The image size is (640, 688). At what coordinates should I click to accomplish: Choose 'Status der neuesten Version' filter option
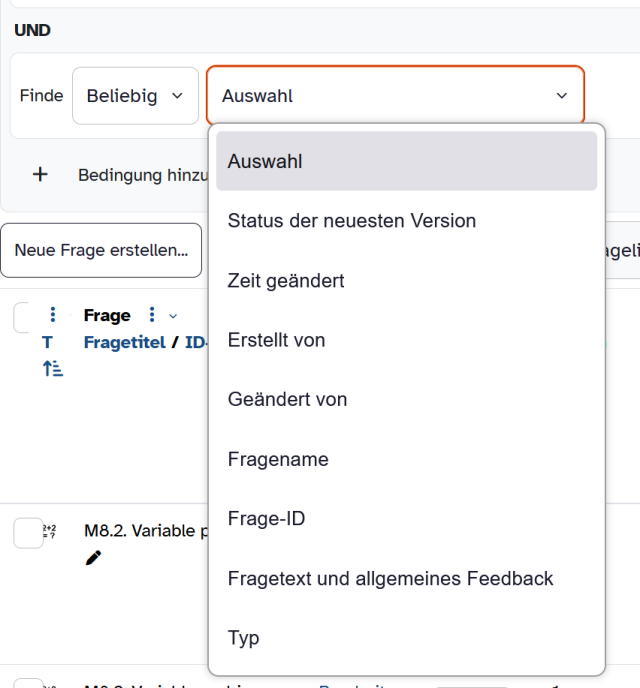coord(352,220)
